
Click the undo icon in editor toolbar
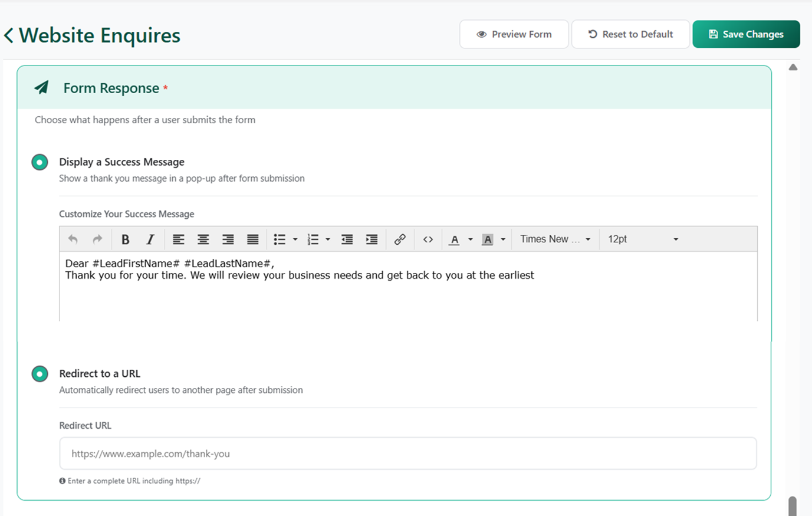click(73, 239)
